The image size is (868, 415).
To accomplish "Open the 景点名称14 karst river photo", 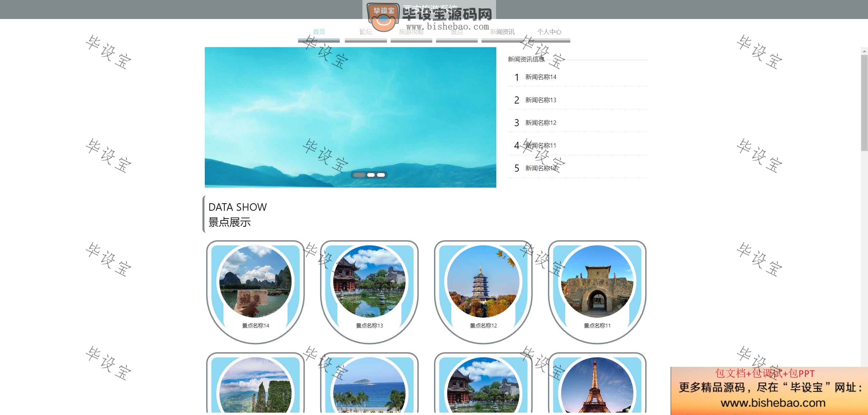I will tap(255, 281).
